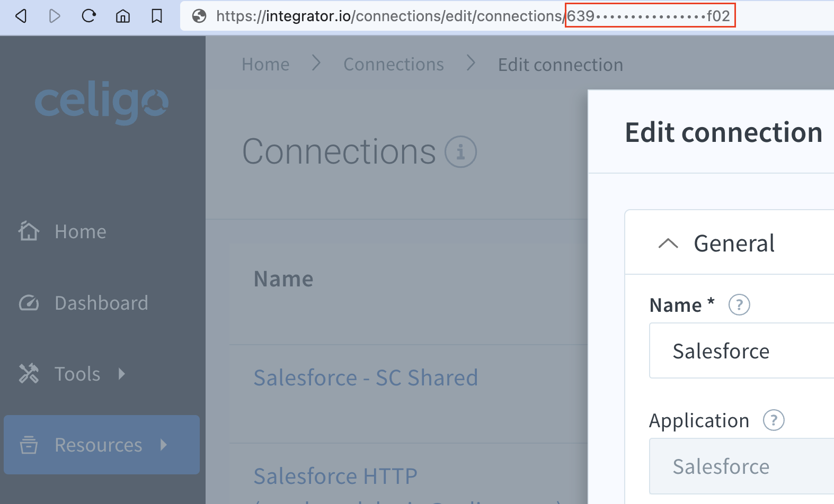Expand the Tools submenu arrow

122,374
